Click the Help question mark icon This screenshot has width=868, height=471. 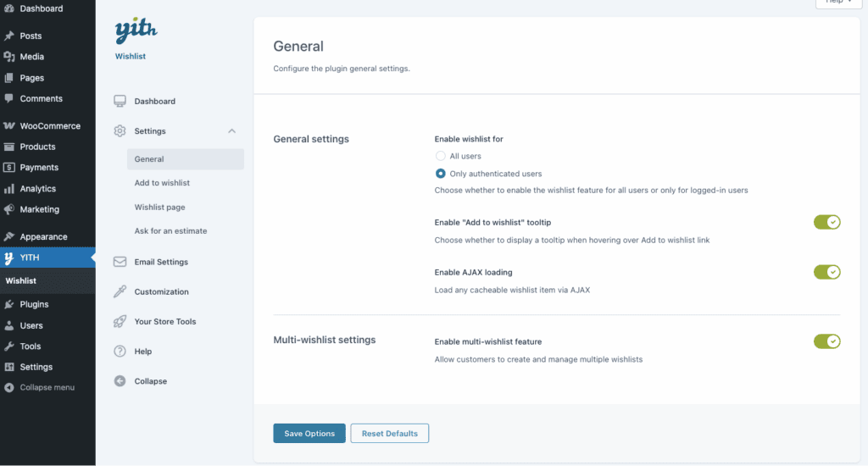click(x=120, y=352)
